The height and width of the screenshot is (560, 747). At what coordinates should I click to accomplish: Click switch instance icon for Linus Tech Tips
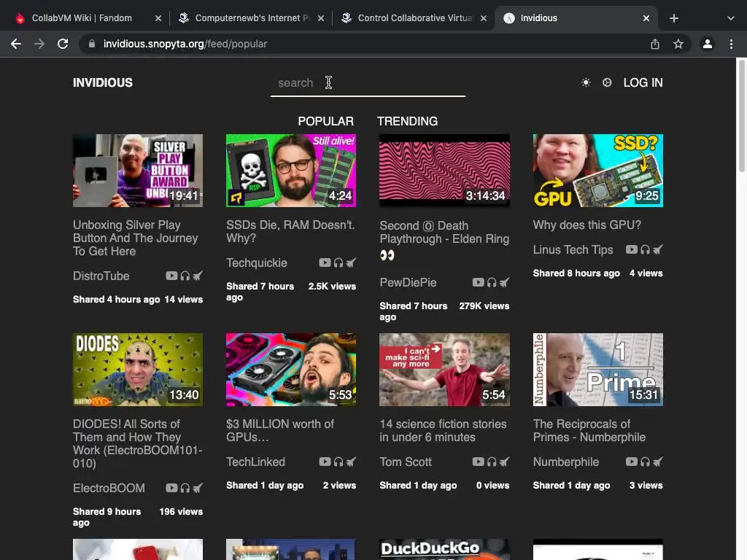(x=658, y=249)
